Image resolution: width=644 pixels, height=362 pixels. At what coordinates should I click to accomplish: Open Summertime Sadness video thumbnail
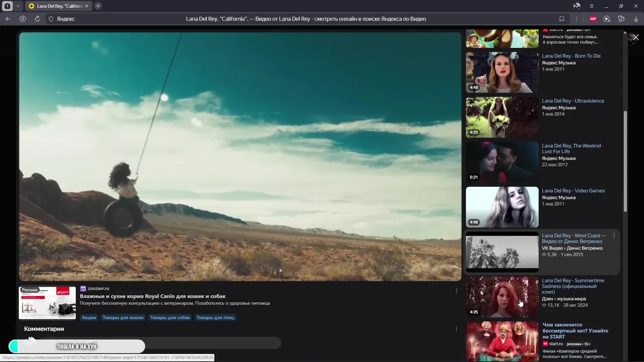point(502,297)
